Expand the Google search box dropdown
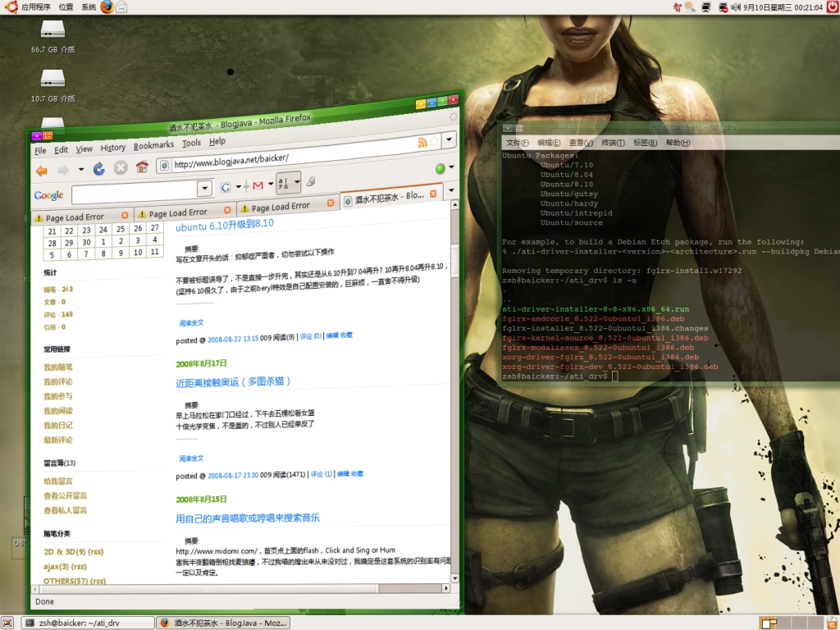This screenshot has width=840, height=630. coord(204,188)
